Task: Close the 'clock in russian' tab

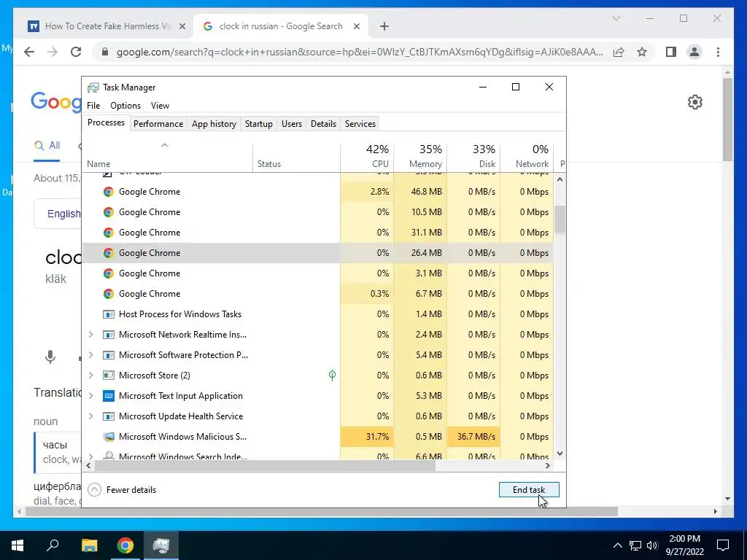Action: click(x=356, y=26)
